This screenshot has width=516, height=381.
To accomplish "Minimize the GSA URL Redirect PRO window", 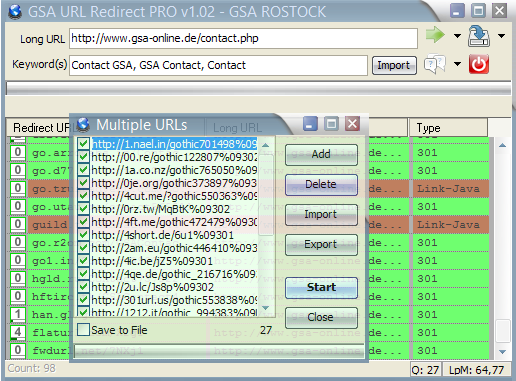I will (x=457, y=11).
